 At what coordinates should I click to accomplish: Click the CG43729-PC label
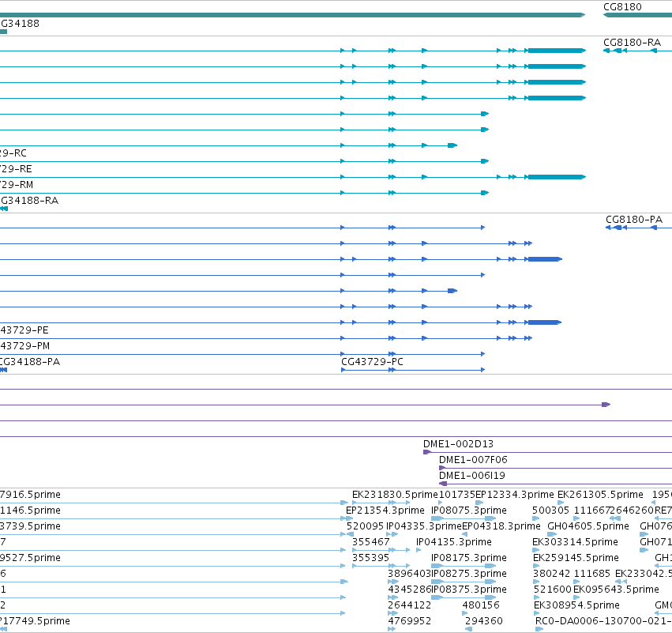pos(372,361)
